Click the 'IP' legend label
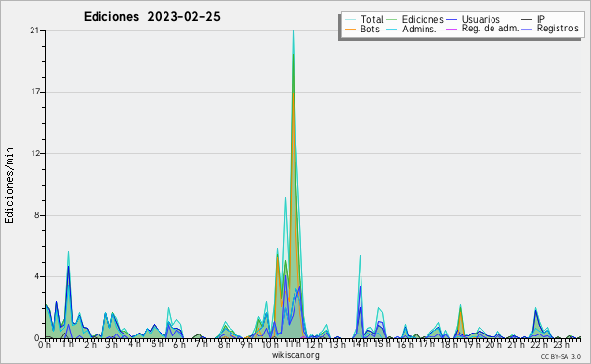 (x=541, y=19)
